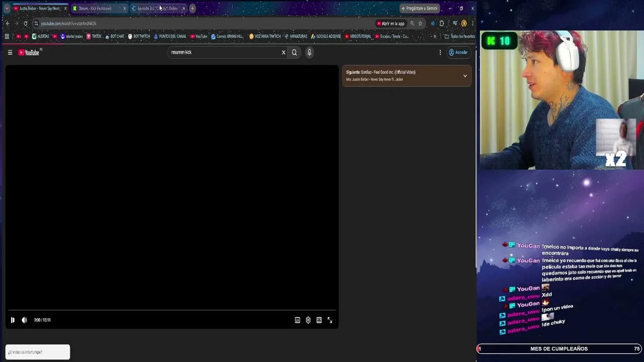644x362 pixels.
Task: Open the YouTube bookmark in bookmarks bar
Action: [x=199, y=36]
